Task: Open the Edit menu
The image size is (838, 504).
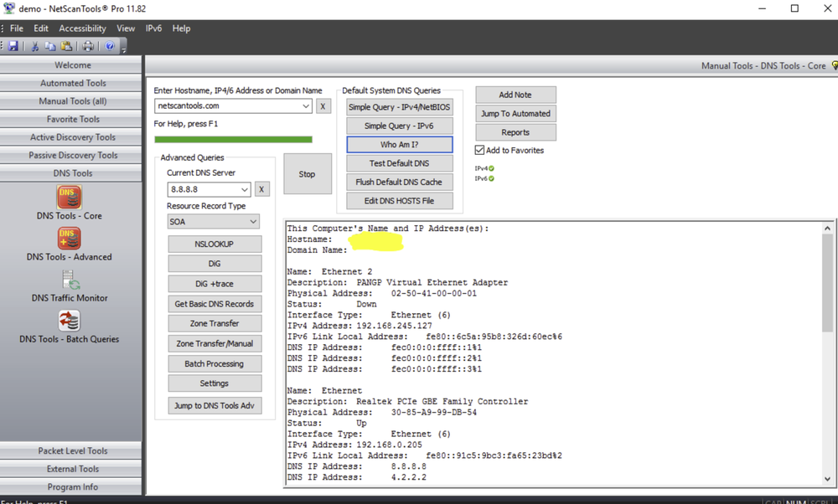Action: [x=40, y=28]
